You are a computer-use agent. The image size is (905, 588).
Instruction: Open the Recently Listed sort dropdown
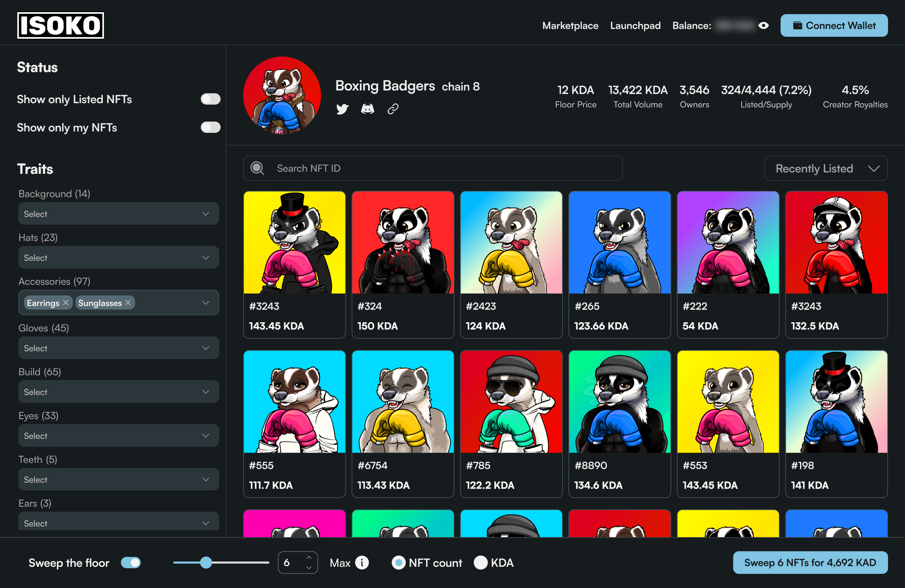(826, 169)
